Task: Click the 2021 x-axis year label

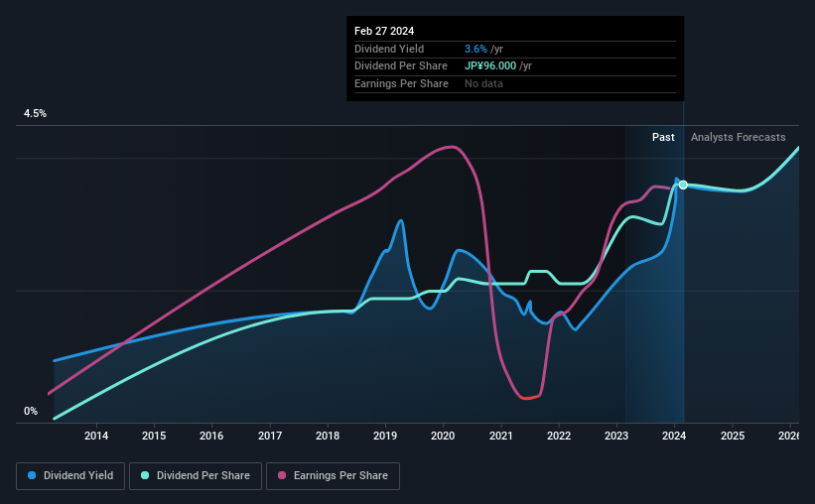Action: 501,436
